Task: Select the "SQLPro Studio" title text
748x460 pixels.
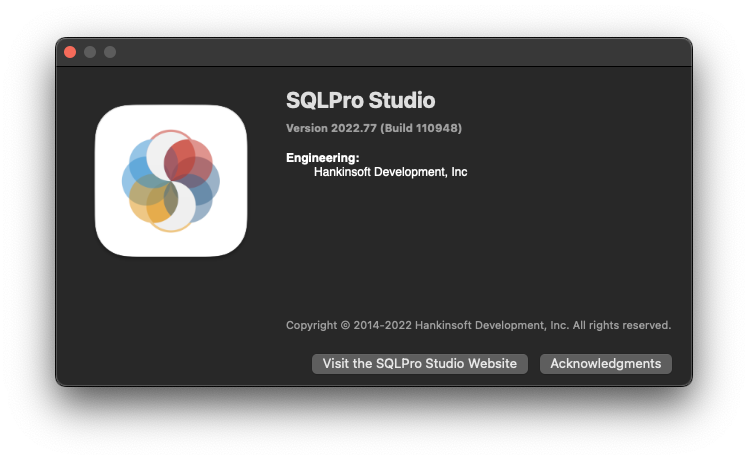Action: [x=361, y=101]
